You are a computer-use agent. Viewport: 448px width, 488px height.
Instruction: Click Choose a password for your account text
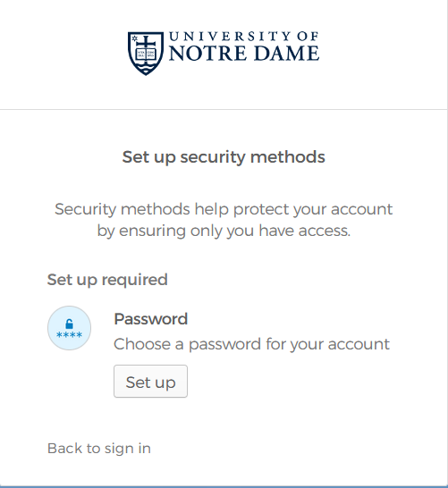click(x=251, y=344)
